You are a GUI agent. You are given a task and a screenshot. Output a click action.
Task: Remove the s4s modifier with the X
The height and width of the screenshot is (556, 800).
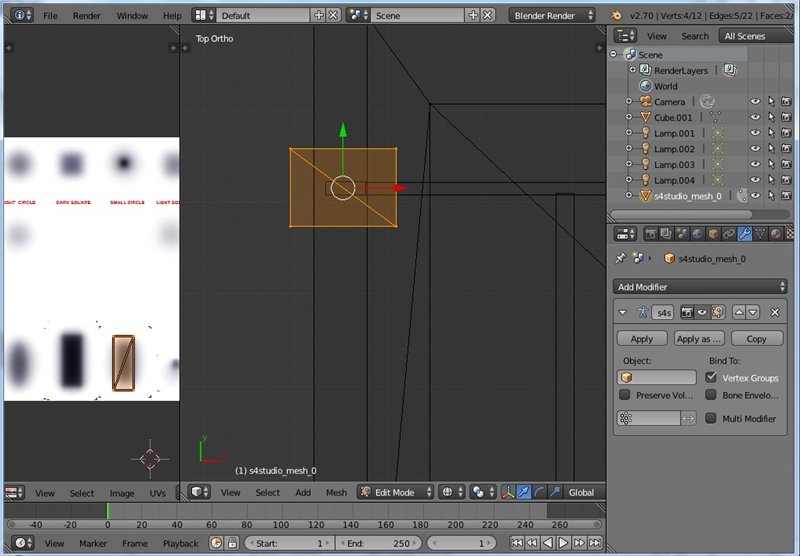pos(775,313)
